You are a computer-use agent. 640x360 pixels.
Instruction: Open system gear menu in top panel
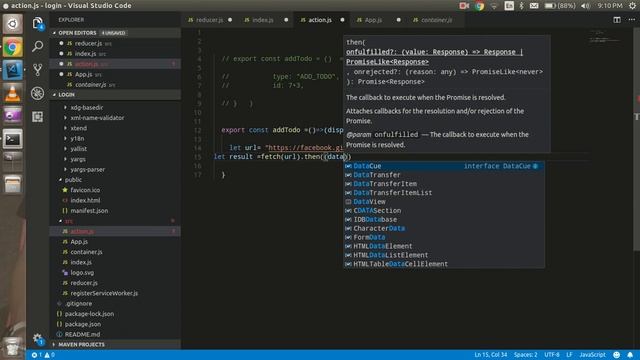tap(632, 6)
